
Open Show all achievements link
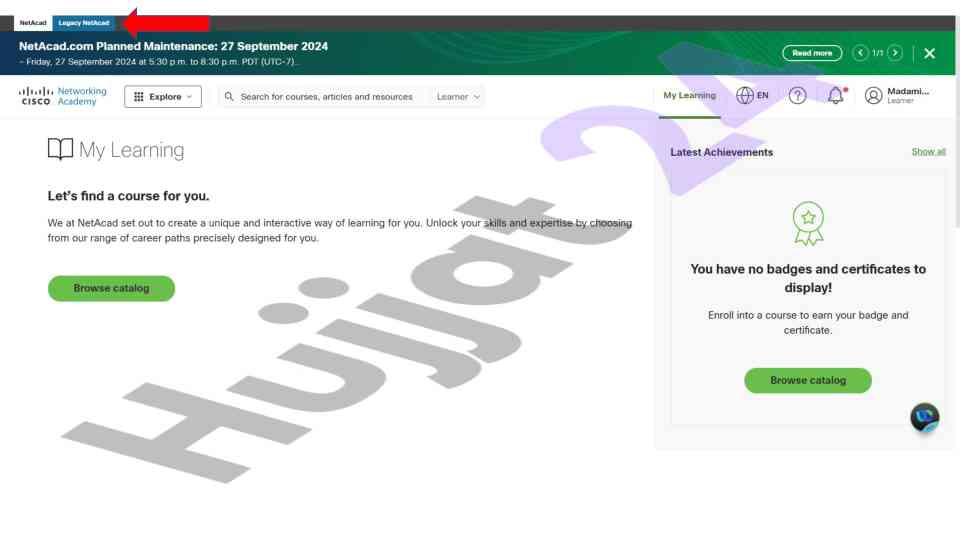[928, 152]
